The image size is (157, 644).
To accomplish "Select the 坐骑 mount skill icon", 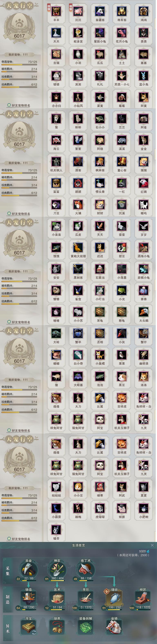I will [114, 627].
